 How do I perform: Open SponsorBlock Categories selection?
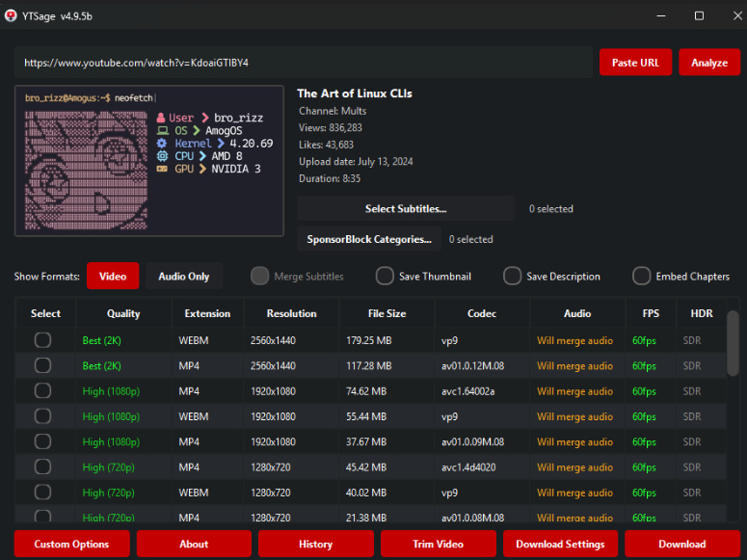pos(369,239)
